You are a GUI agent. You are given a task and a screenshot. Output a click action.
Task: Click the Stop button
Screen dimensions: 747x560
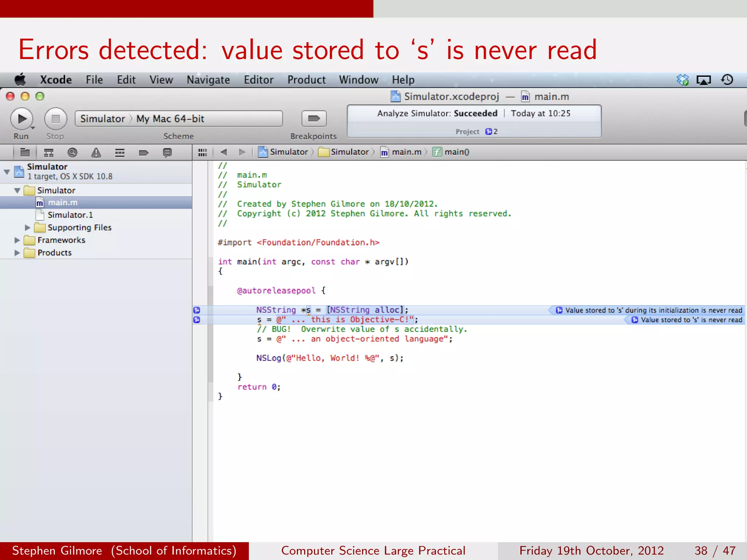point(55,119)
